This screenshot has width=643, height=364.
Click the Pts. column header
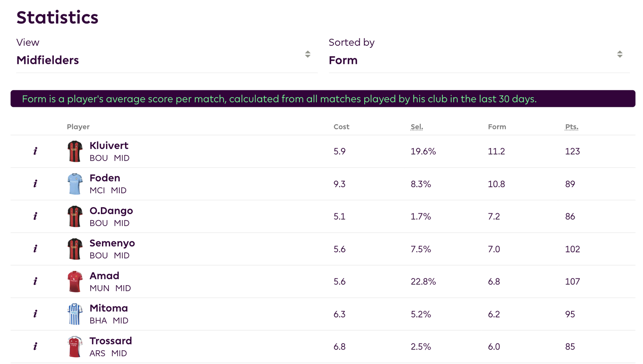(571, 127)
